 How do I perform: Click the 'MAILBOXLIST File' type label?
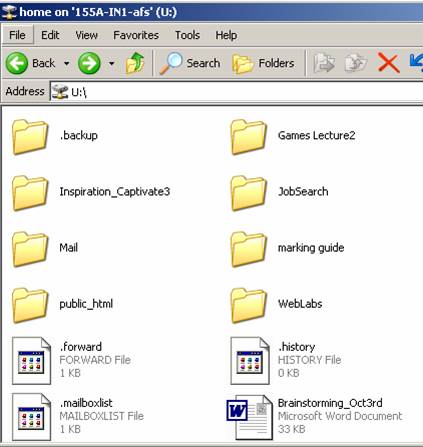coord(102,416)
